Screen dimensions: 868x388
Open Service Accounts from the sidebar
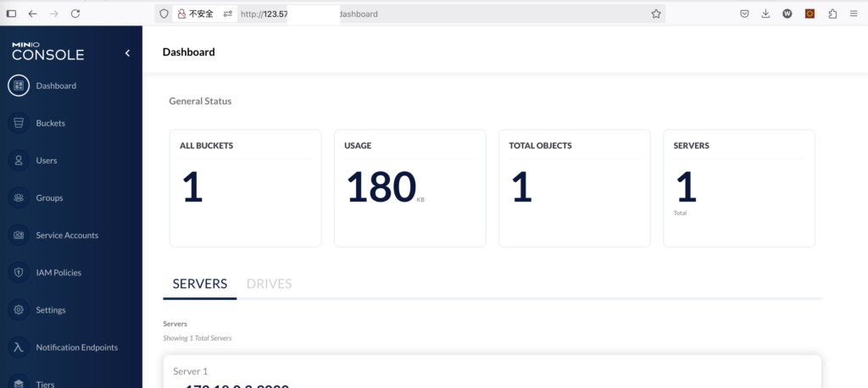(67, 236)
